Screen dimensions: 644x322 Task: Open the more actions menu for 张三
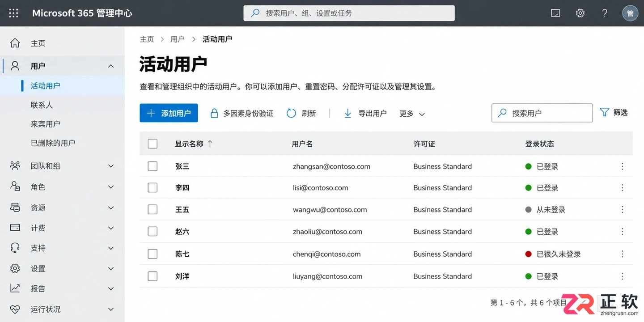tap(622, 166)
